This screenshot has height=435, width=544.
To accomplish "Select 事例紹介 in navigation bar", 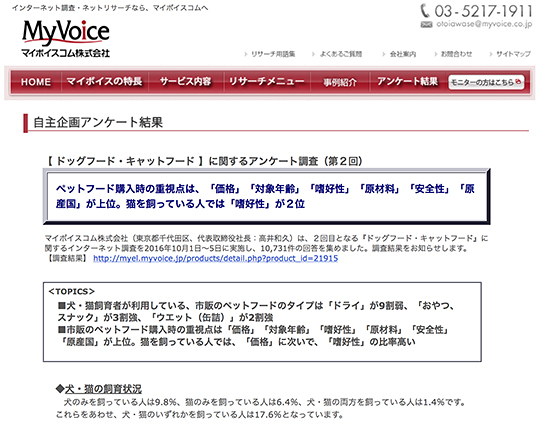I will click(x=340, y=82).
